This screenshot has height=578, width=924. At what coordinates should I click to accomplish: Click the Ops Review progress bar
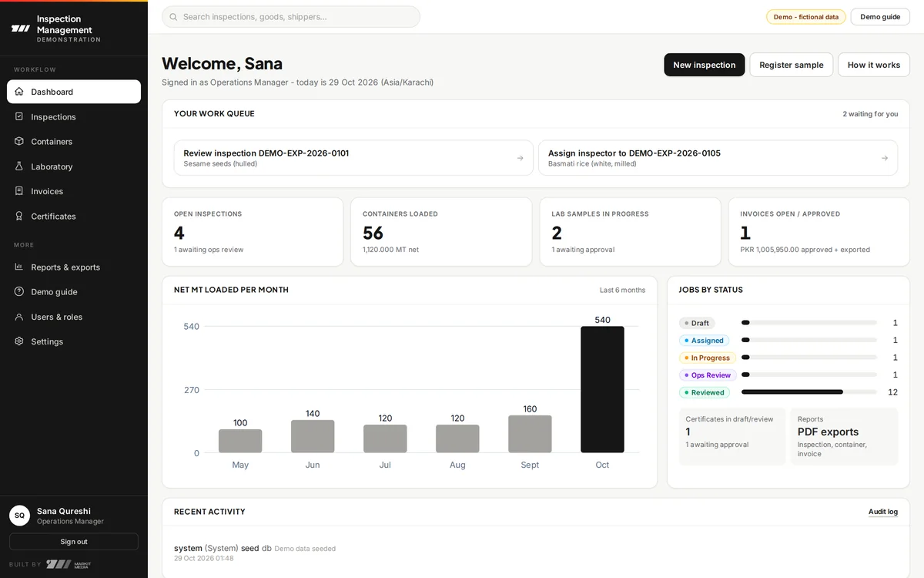tap(808, 375)
